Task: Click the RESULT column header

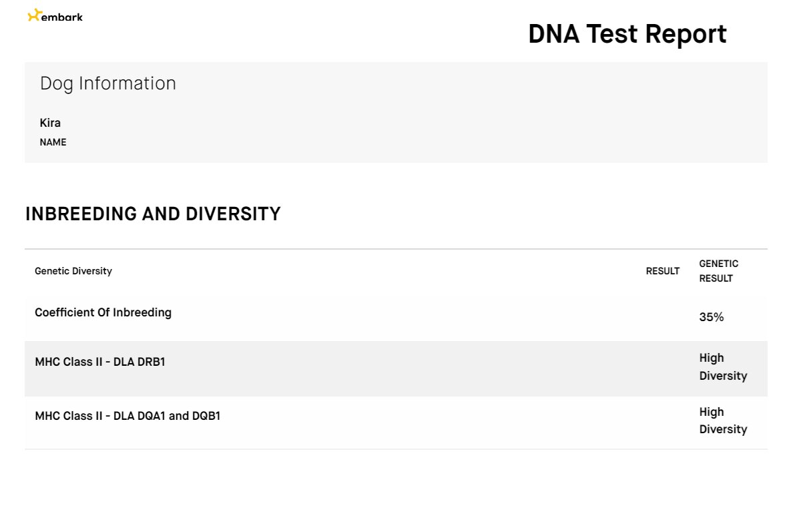Action: [x=663, y=271]
